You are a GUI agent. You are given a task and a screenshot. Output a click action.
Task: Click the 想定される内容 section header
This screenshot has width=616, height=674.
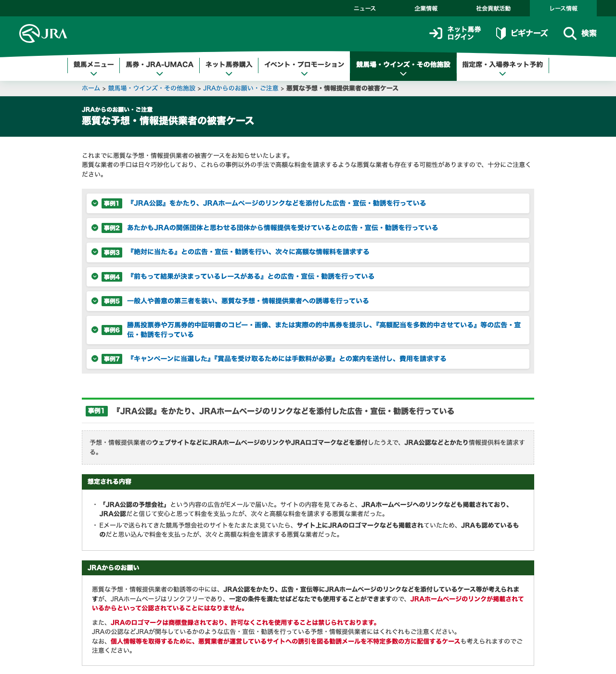click(x=308, y=482)
